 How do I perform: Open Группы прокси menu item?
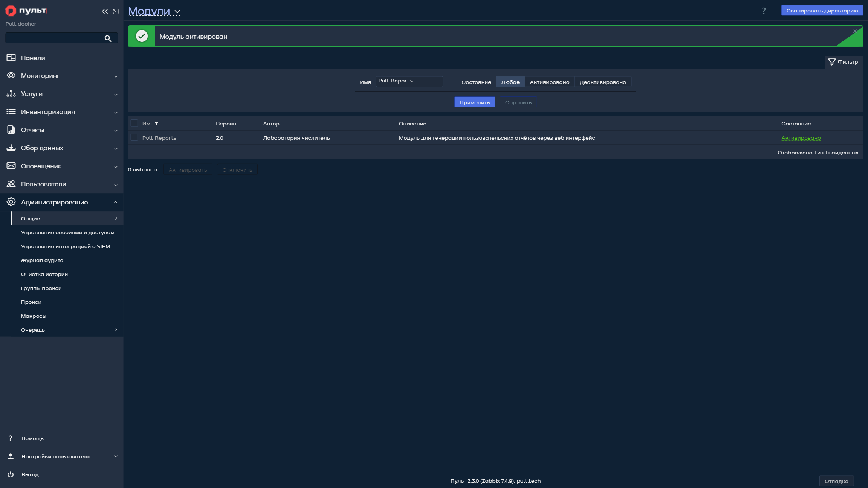point(41,288)
